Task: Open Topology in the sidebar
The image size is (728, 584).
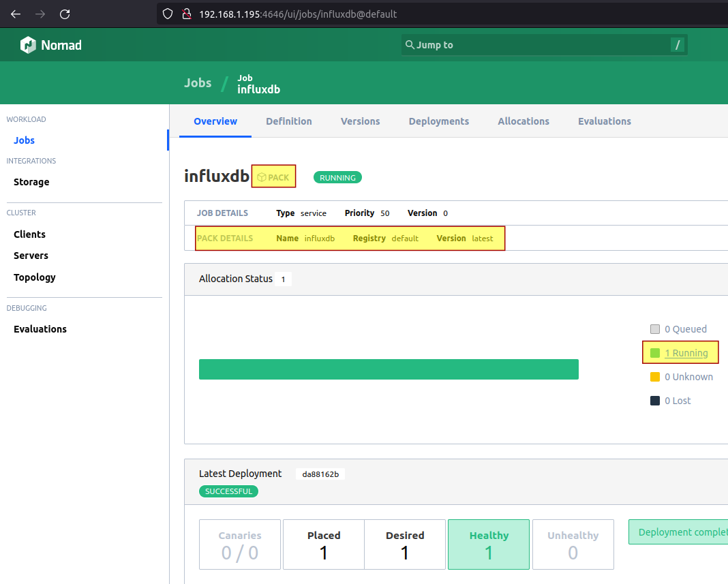Action: tap(35, 277)
